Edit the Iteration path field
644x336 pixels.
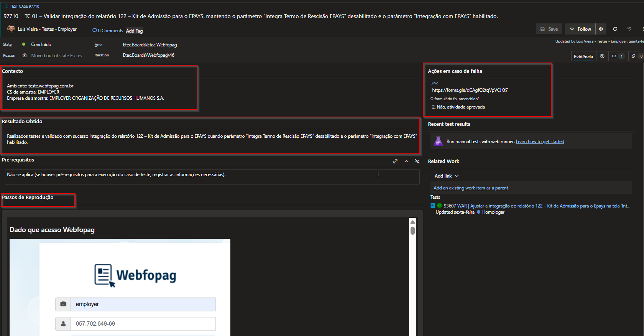(148, 55)
